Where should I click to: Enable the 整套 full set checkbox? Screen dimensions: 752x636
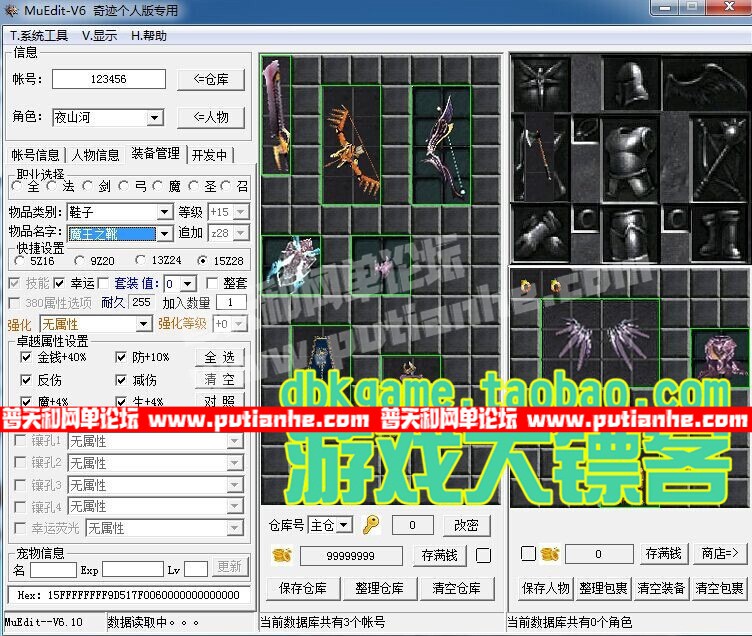tap(212, 283)
